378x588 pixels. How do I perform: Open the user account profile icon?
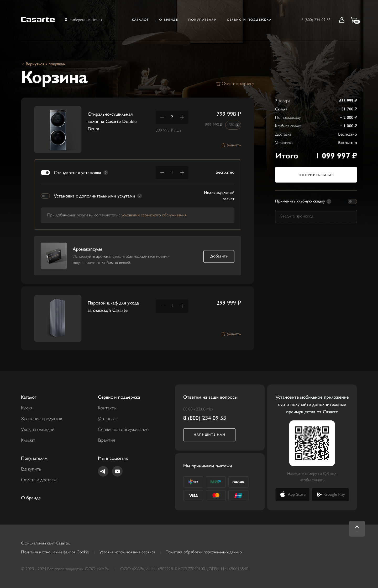tap(342, 20)
